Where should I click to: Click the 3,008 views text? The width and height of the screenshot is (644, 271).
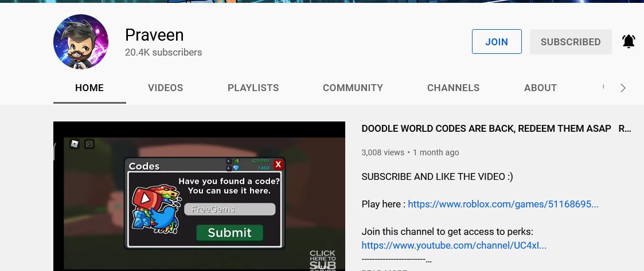pyautogui.click(x=383, y=152)
